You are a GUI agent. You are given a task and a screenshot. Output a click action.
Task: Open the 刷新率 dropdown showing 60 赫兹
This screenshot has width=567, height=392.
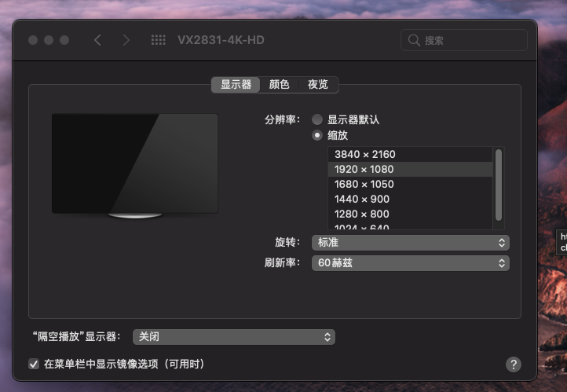pos(411,263)
